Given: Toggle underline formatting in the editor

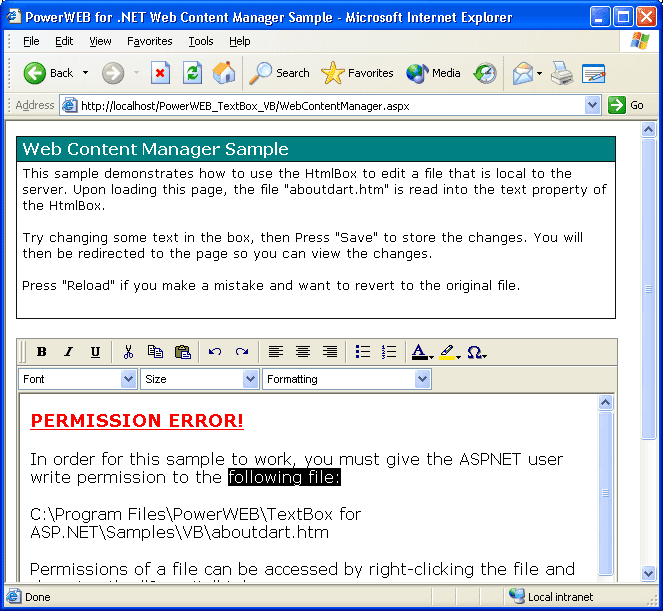Looking at the screenshot, I should (x=96, y=352).
